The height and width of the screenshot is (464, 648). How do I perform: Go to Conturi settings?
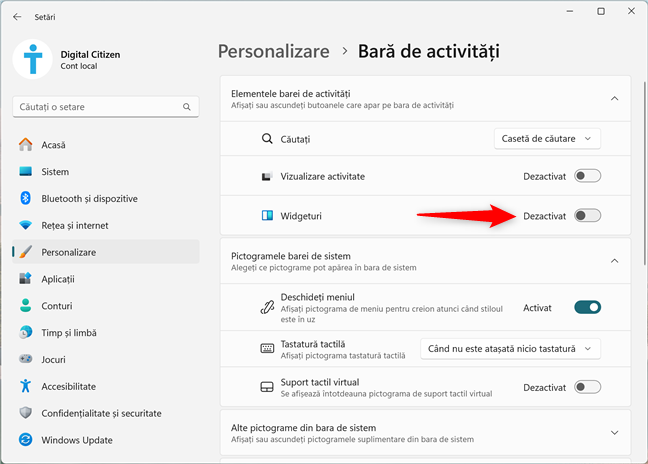coord(106,306)
